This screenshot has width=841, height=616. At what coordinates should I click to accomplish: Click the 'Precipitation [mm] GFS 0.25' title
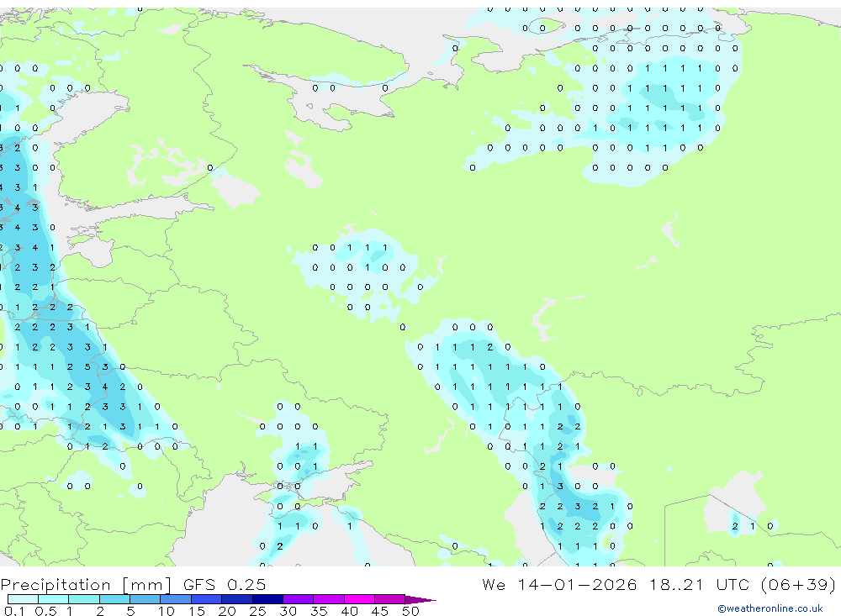[133, 584]
